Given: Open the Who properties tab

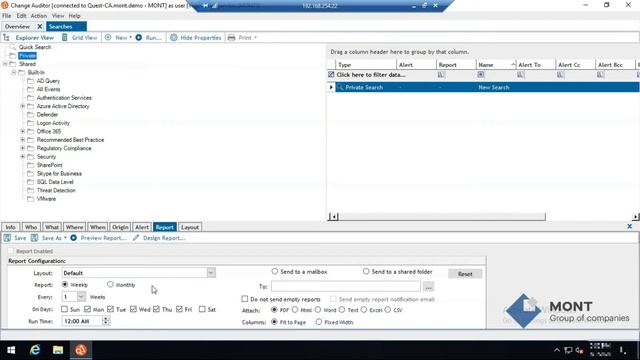Looking at the screenshot, I should [31, 227].
